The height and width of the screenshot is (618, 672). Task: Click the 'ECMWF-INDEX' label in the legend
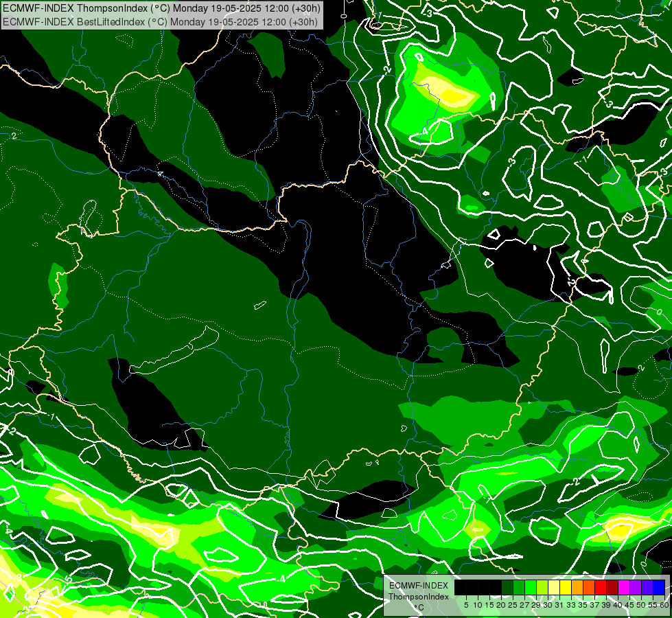pos(419,586)
